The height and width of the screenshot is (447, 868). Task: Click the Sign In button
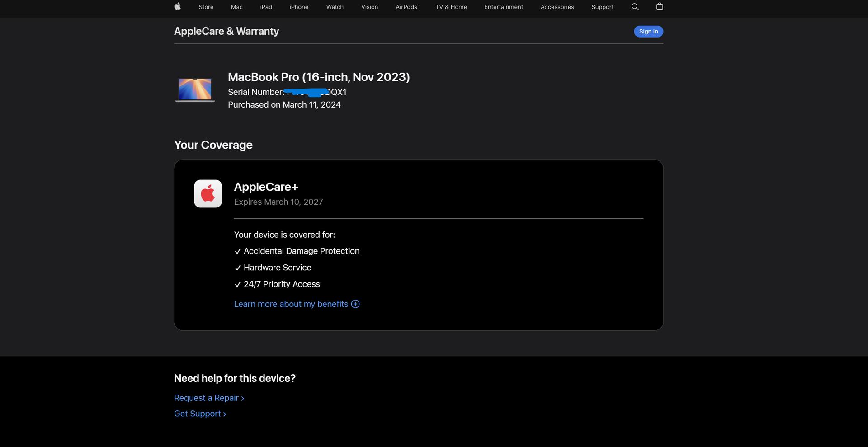(648, 31)
